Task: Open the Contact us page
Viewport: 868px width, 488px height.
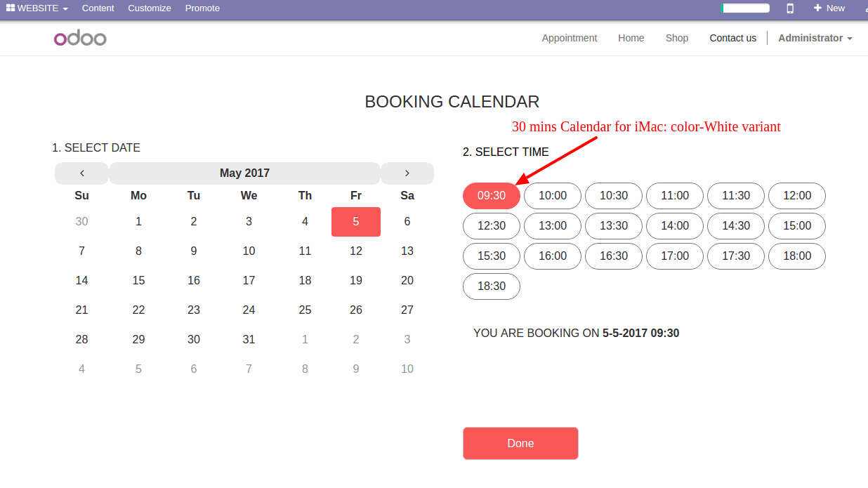Action: (x=733, y=38)
